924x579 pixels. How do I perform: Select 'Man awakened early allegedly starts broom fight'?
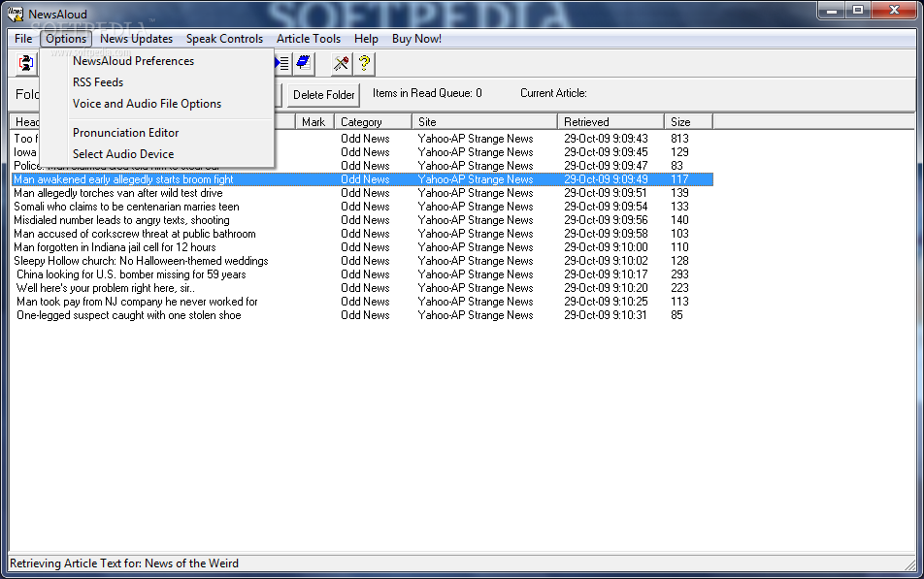tap(362, 179)
